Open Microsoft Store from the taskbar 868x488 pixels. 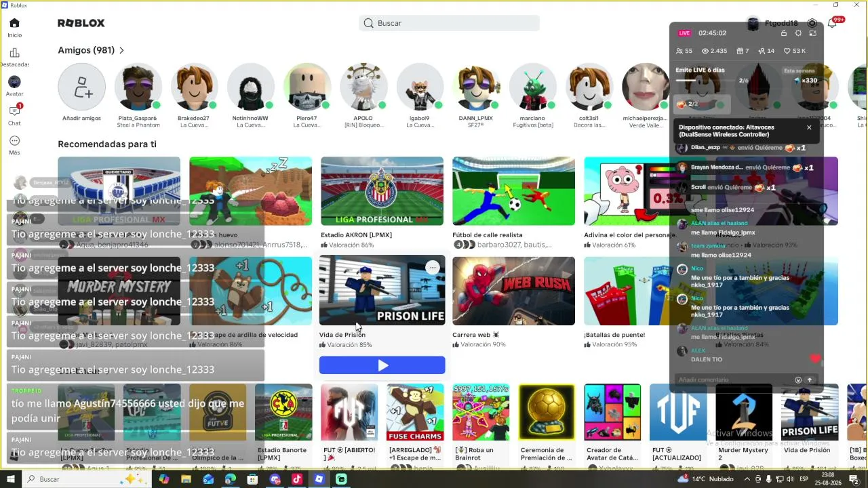coord(252,479)
